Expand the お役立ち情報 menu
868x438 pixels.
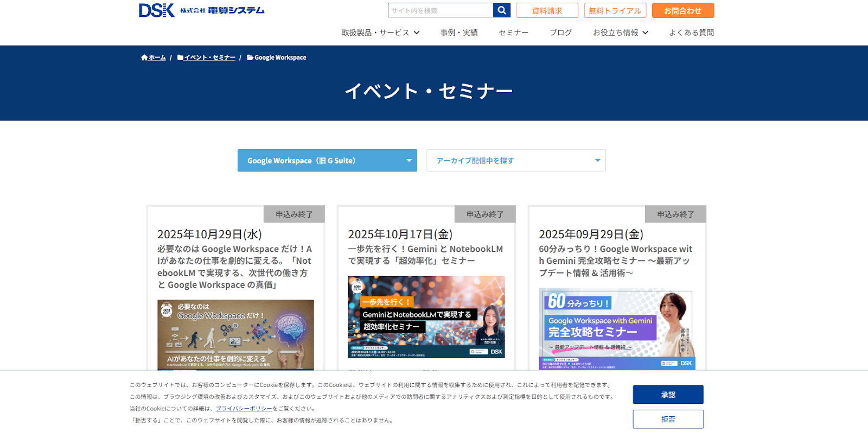621,33
